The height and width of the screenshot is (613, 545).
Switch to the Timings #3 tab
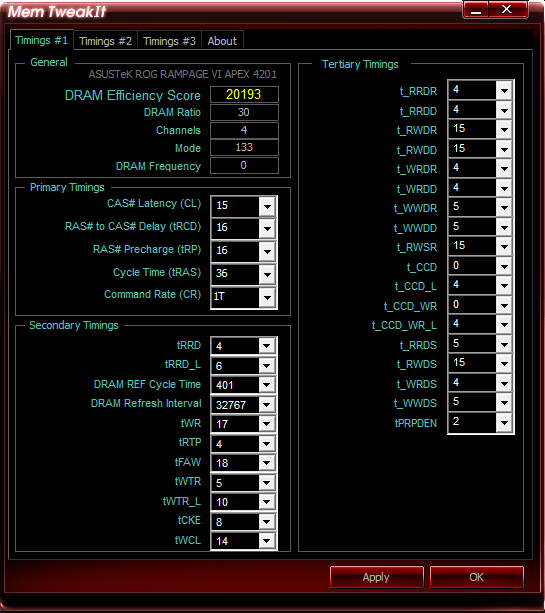[x=169, y=41]
